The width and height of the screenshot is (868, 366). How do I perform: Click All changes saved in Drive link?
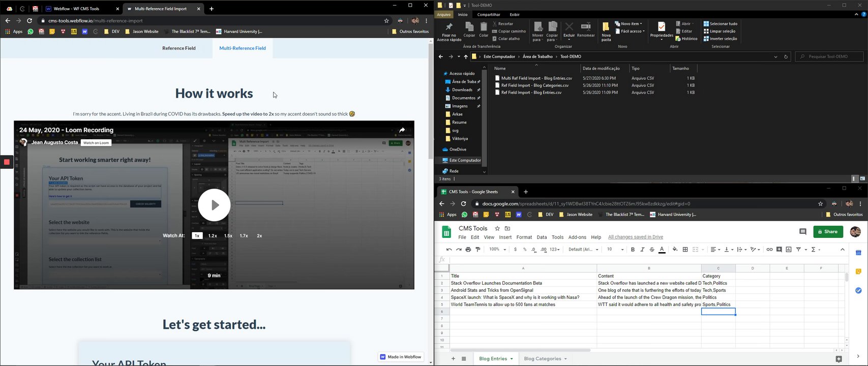coord(636,237)
